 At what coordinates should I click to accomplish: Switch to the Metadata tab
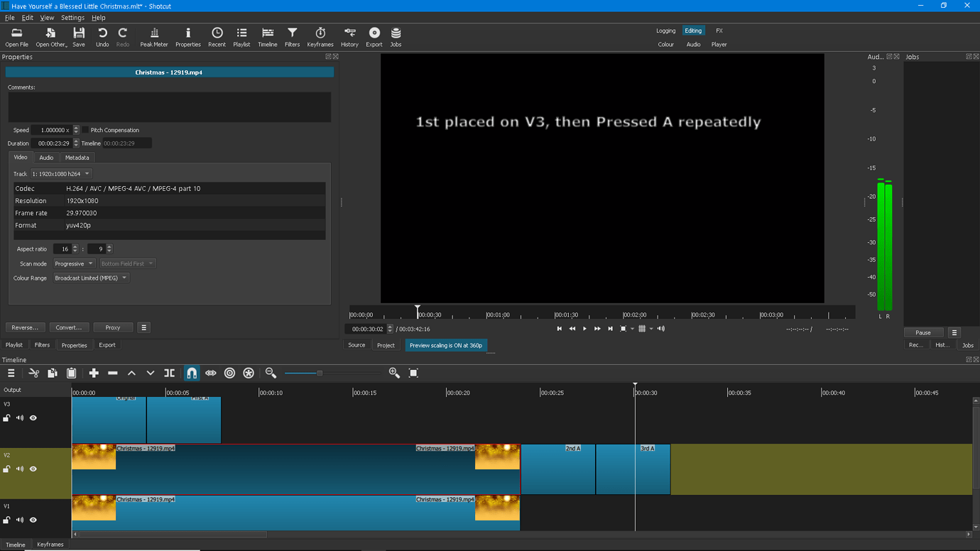[77, 158]
